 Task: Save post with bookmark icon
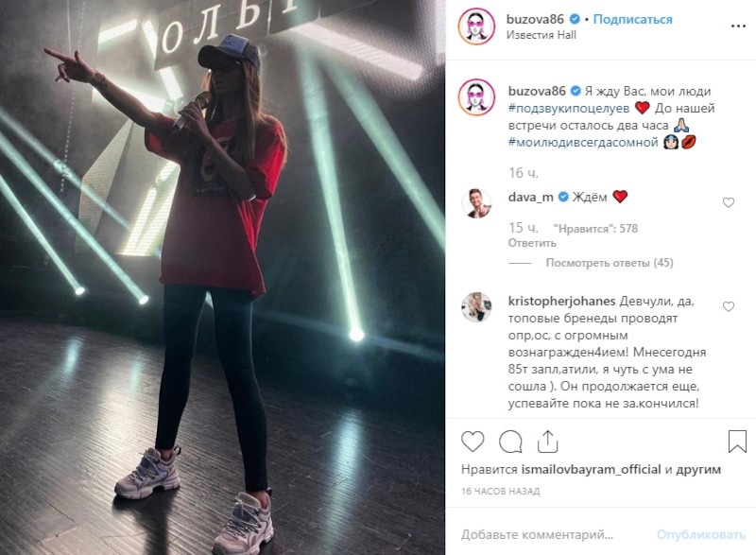(737, 442)
